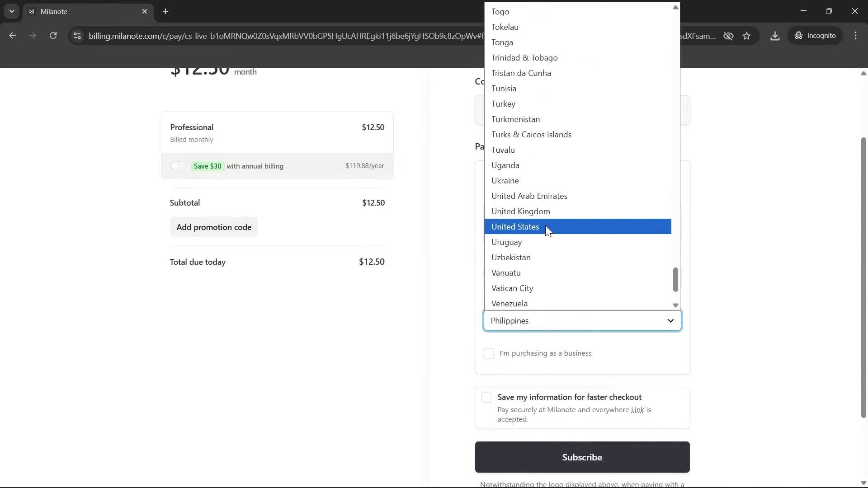The width and height of the screenshot is (868, 488).
Task: Reload the current page
Action: pyautogui.click(x=53, y=36)
